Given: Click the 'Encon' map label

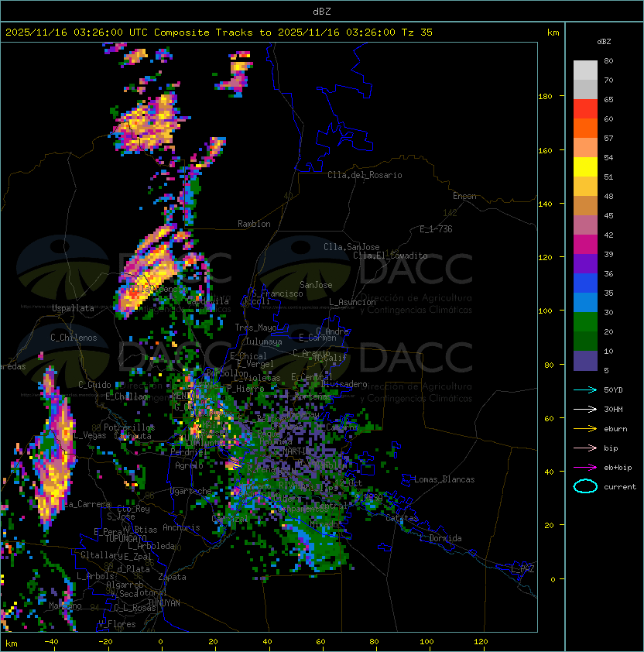Looking at the screenshot, I should (x=464, y=196).
